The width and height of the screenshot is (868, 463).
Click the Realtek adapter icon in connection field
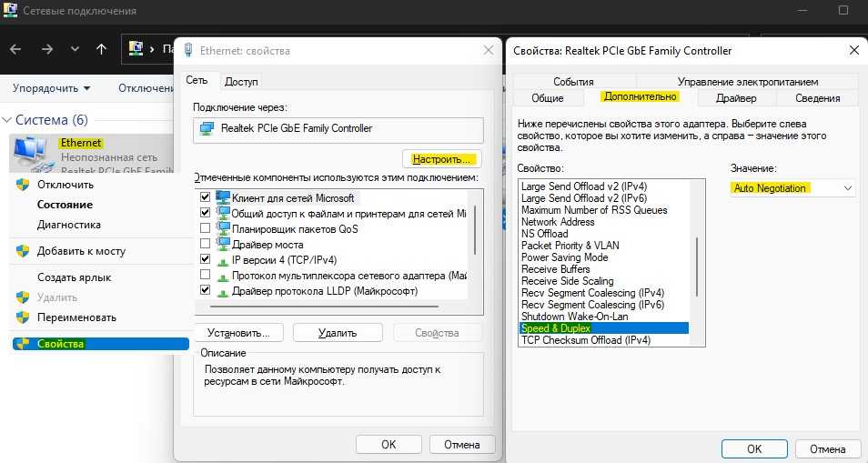(x=207, y=128)
